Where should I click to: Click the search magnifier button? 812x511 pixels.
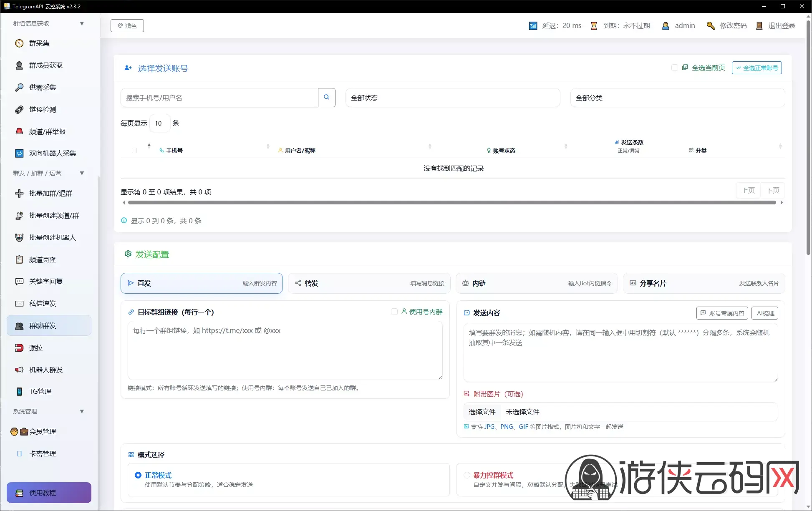click(x=327, y=98)
